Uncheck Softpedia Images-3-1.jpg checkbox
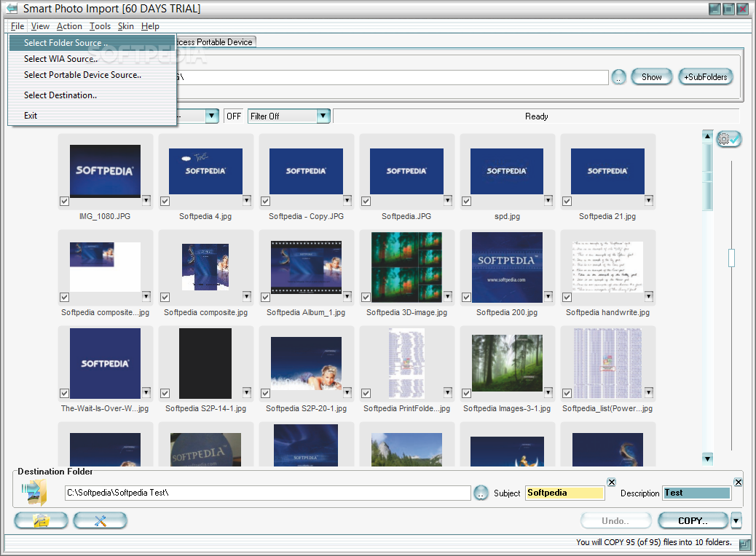 click(x=466, y=393)
